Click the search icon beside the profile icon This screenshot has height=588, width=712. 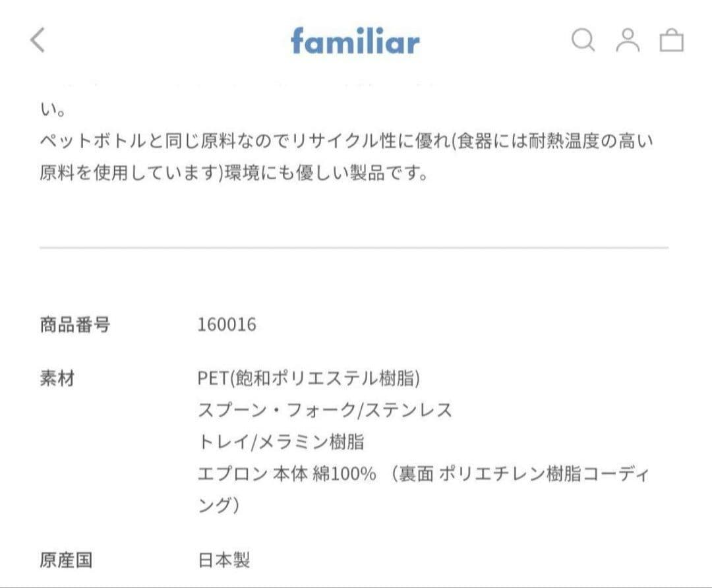pyautogui.click(x=583, y=42)
